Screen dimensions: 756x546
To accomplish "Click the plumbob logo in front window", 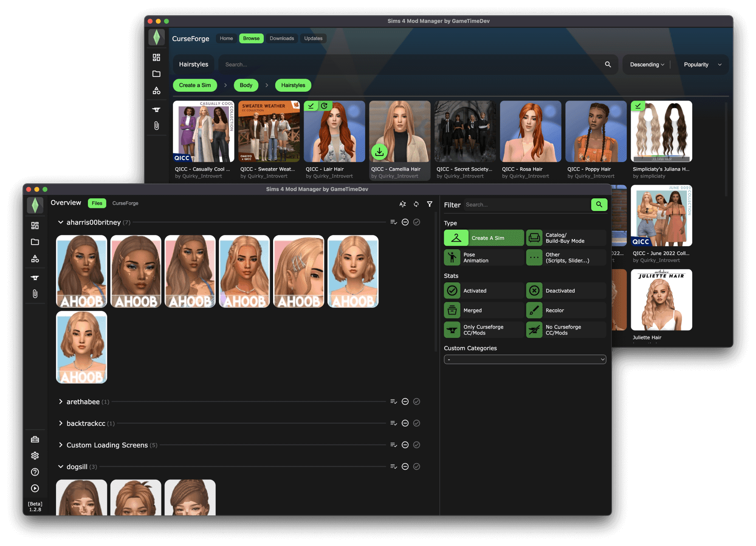I will click(x=35, y=205).
